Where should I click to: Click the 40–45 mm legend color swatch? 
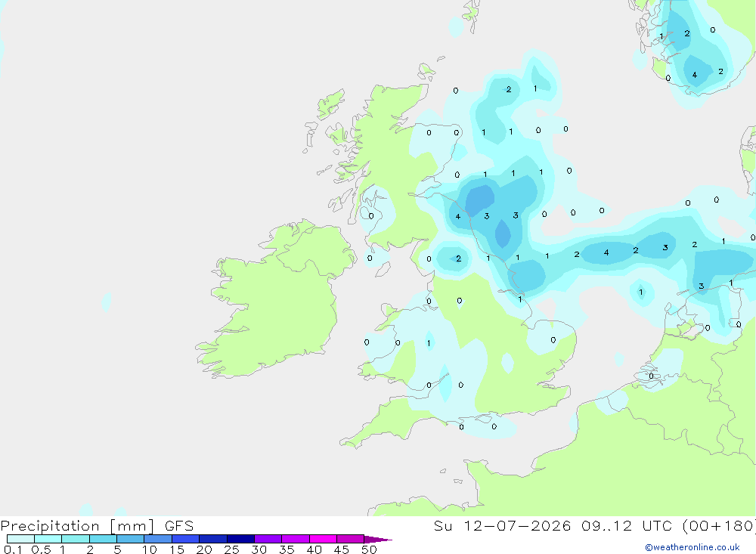(323, 539)
